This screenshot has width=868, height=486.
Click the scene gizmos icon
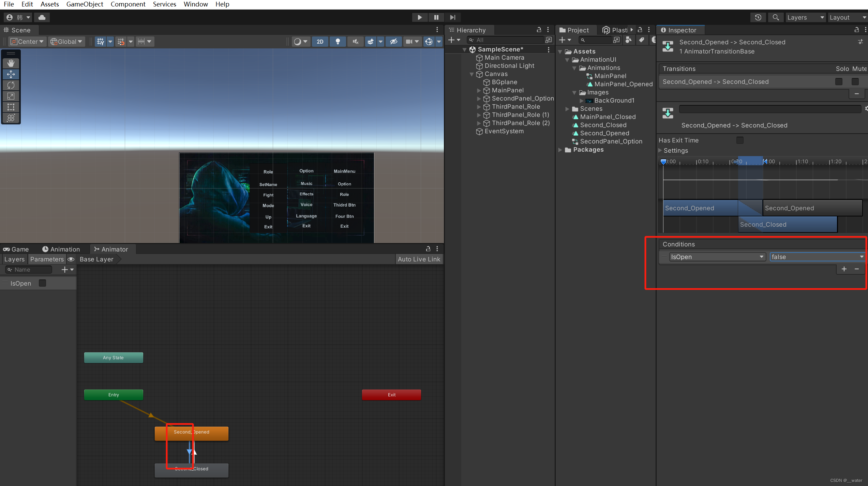pos(429,42)
